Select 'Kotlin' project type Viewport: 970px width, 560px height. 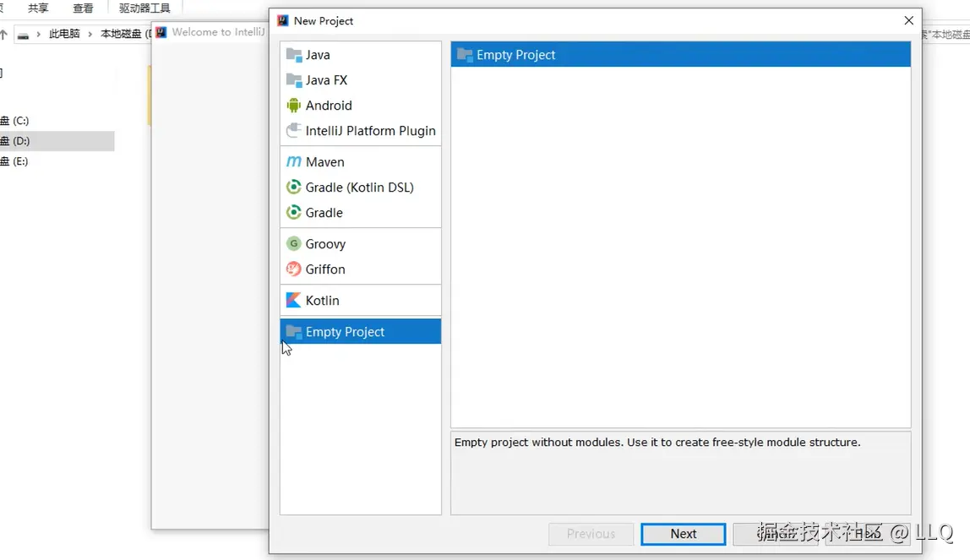pos(322,301)
